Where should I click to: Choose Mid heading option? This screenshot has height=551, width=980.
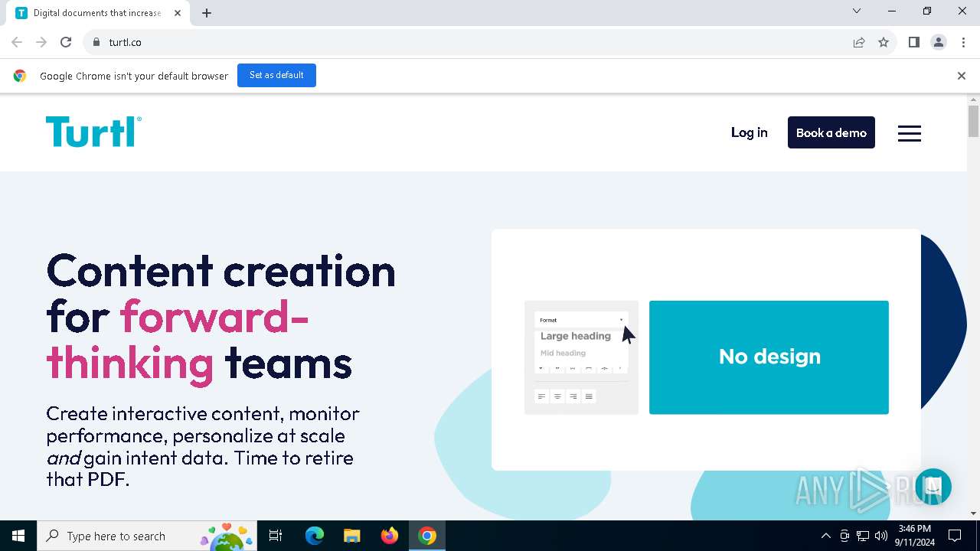point(563,353)
